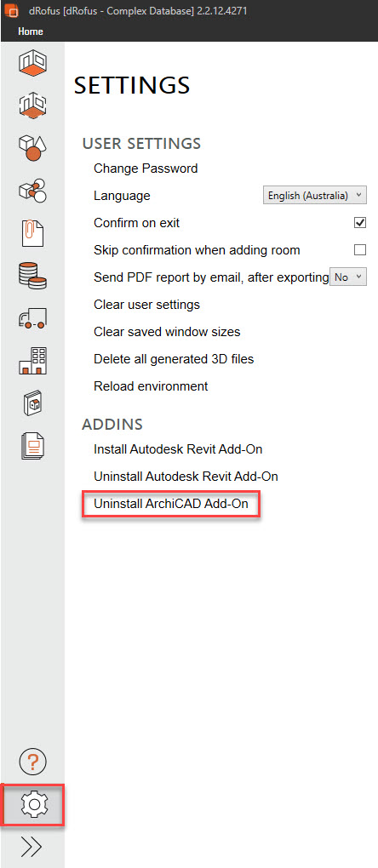
Task: Open the Home menu tab
Action: click(x=31, y=31)
